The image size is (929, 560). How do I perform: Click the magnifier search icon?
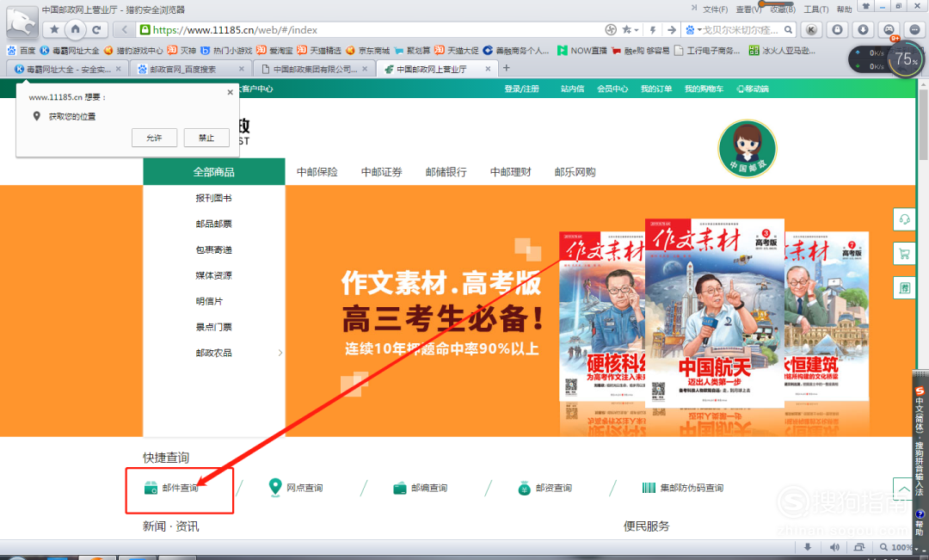pyautogui.click(x=788, y=29)
